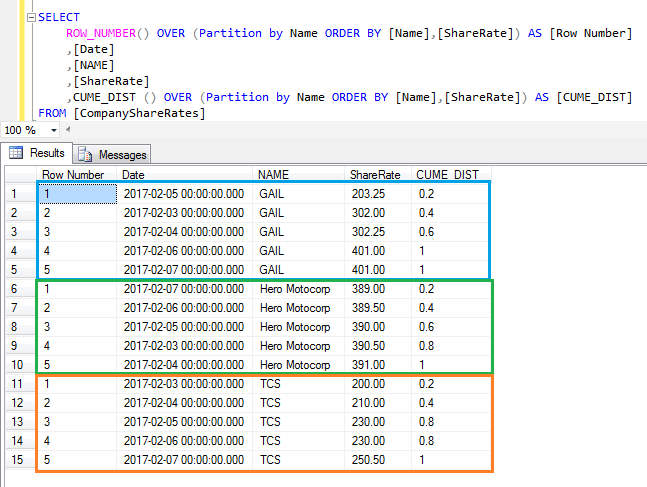Select the Row Number column header
The width and height of the screenshot is (647, 487).
pyautogui.click(x=73, y=174)
